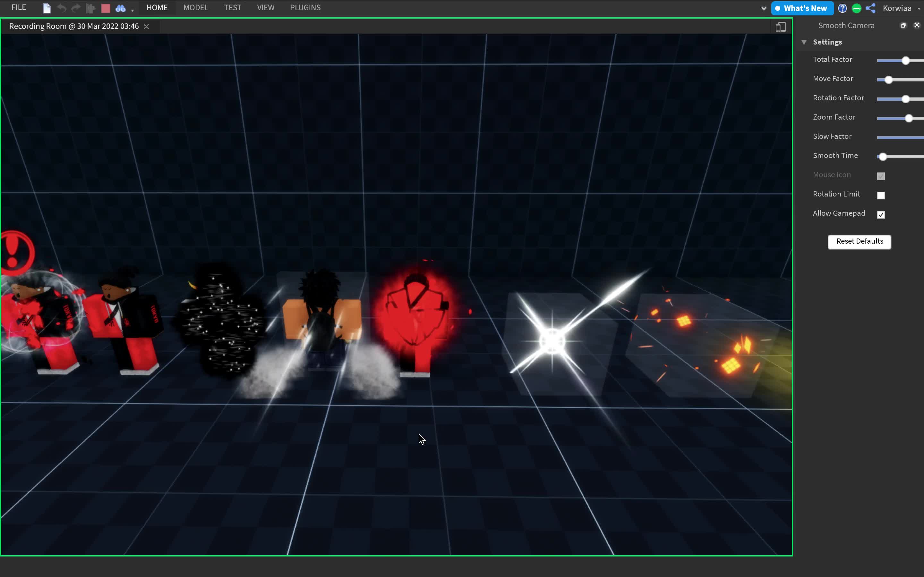The height and width of the screenshot is (577, 924).
Task: Enable the Rotation Limit checkbox
Action: point(881,196)
